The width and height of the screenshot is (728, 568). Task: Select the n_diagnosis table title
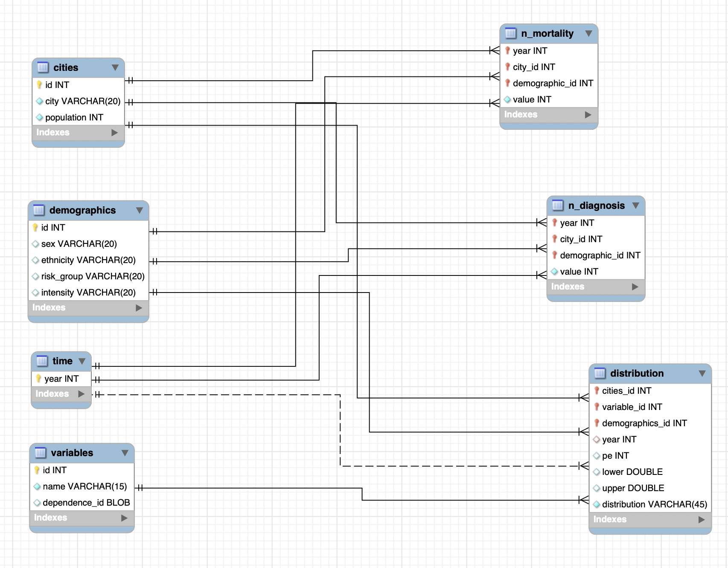click(x=596, y=205)
